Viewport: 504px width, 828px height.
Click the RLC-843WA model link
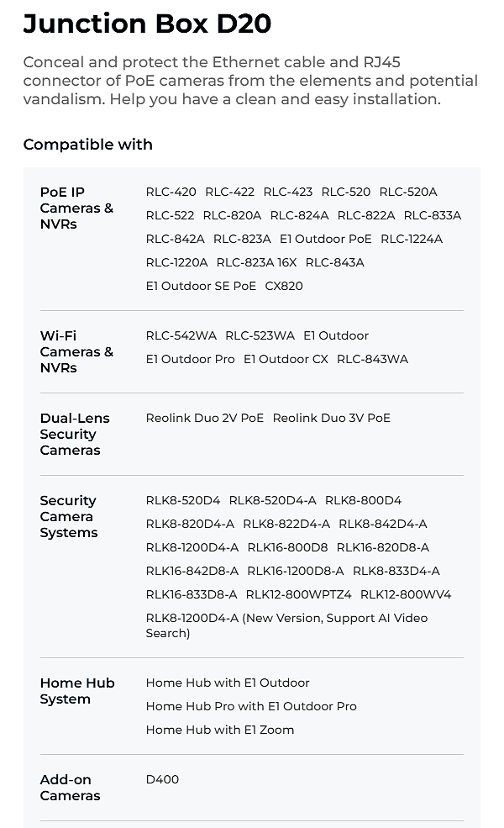372,359
